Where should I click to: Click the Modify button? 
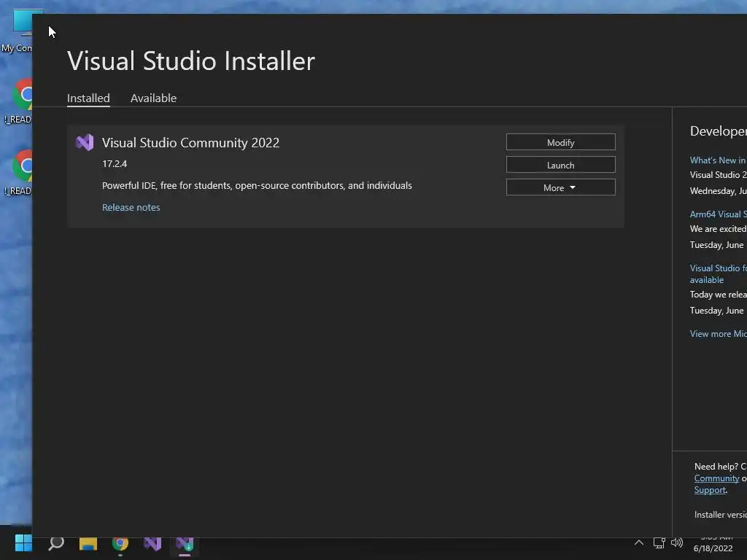[x=560, y=142]
